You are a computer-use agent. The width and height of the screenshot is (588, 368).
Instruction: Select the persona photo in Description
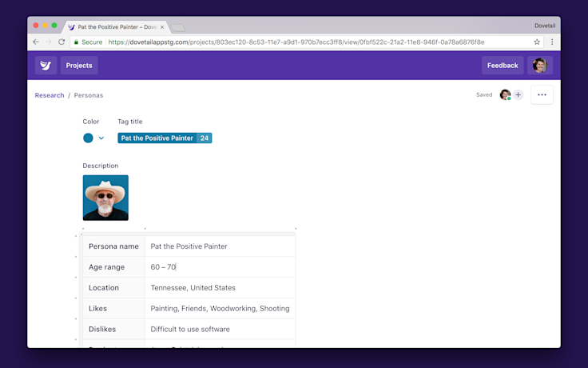(105, 198)
